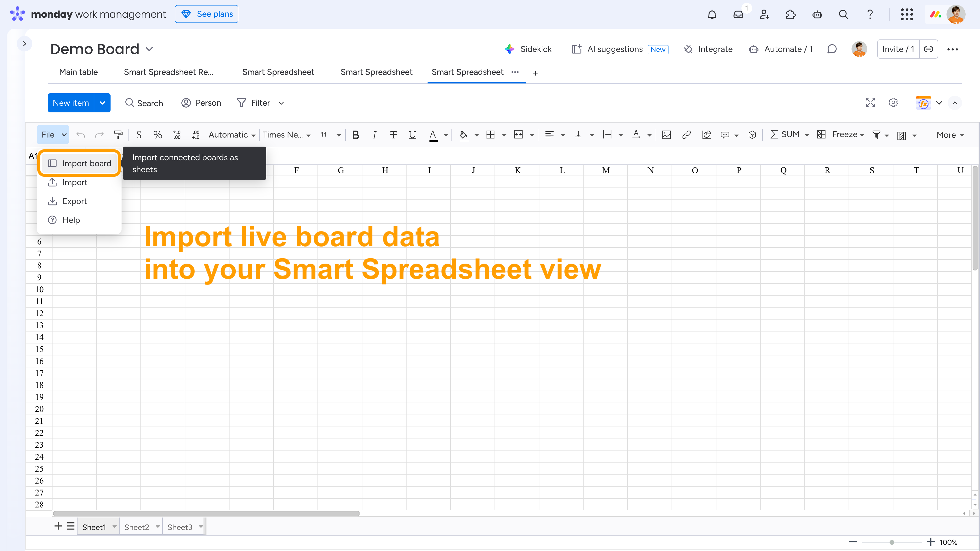The width and height of the screenshot is (980, 551).
Task: Click the paint format brush icon
Action: (x=118, y=135)
